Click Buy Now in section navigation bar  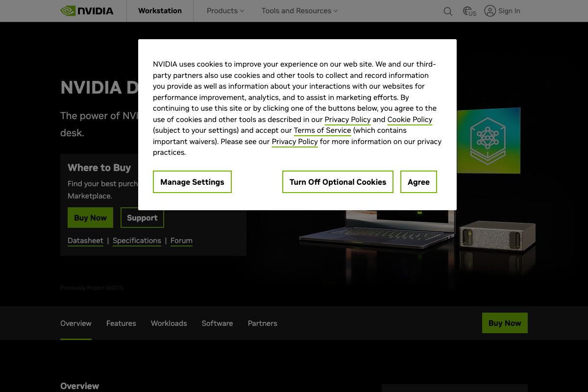coord(505,323)
